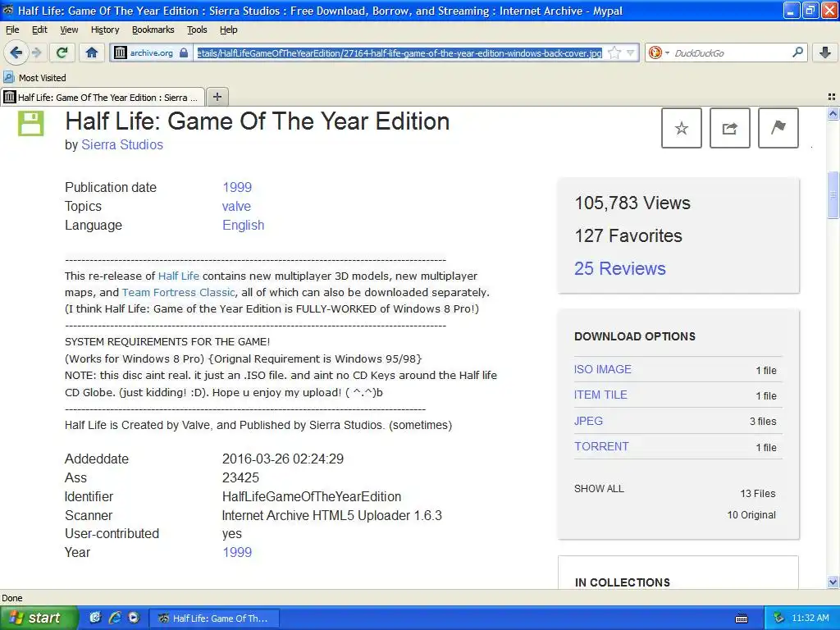Follow the Half Life description link

178,276
